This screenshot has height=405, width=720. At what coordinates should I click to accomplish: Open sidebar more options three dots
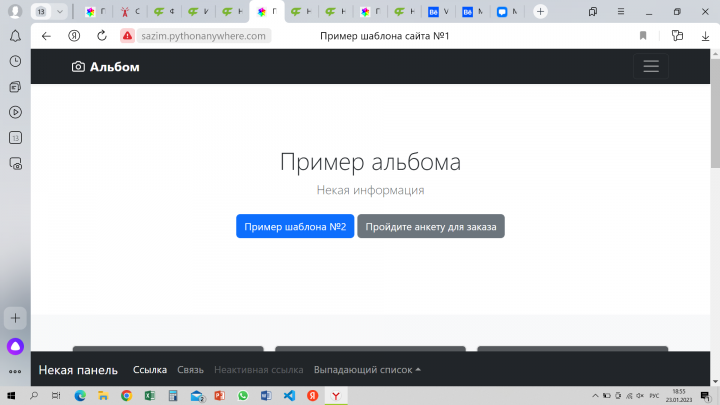pyautogui.click(x=15, y=371)
